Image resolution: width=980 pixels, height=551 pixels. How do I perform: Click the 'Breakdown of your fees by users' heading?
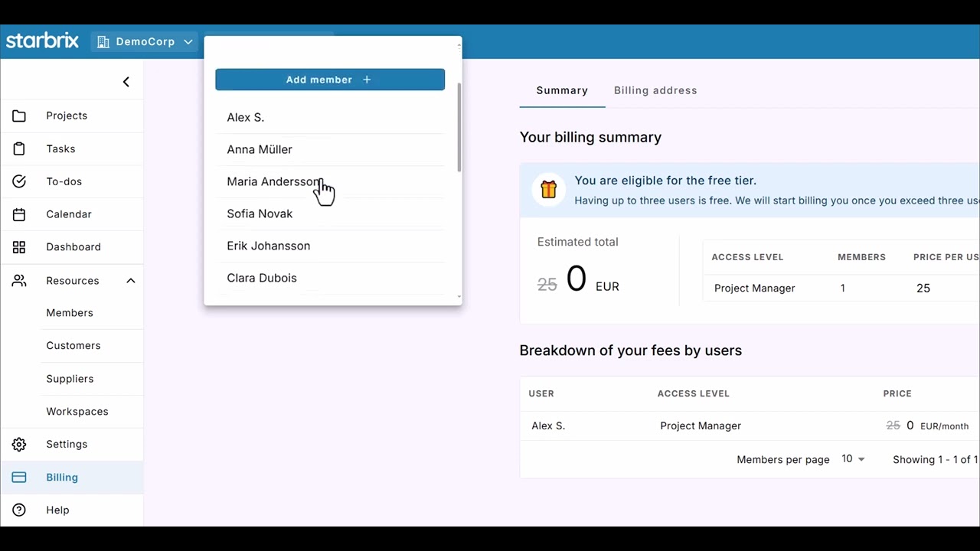click(631, 350)
